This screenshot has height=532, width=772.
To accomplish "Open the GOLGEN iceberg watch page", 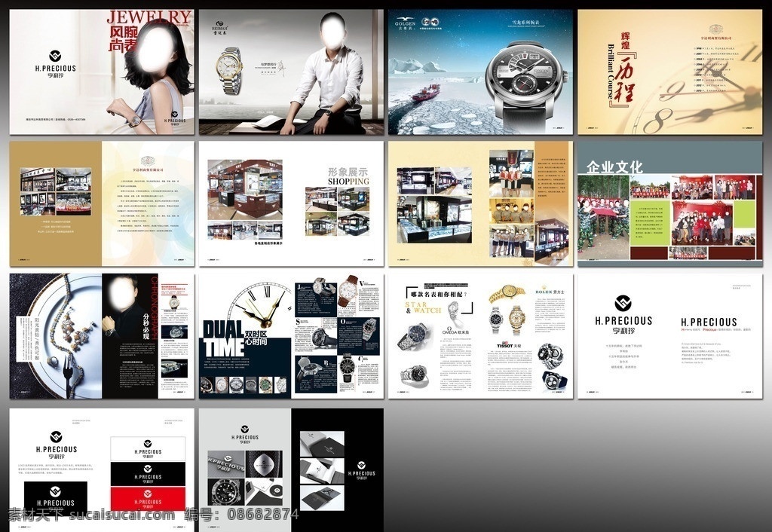I will 480,72.
